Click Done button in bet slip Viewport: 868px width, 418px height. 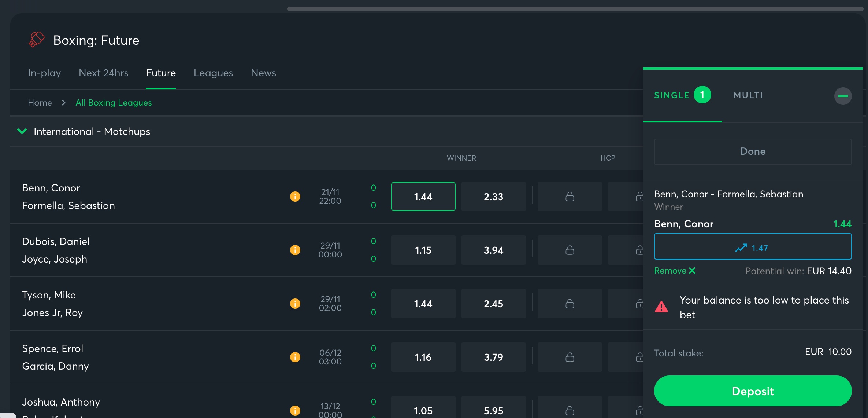pyautogui.click(x=753, y=151)
